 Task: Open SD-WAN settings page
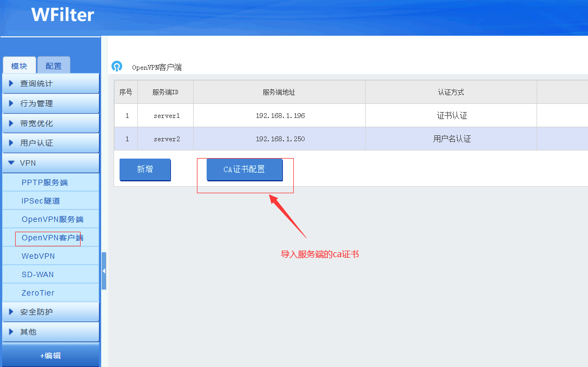tap(38, 274)
